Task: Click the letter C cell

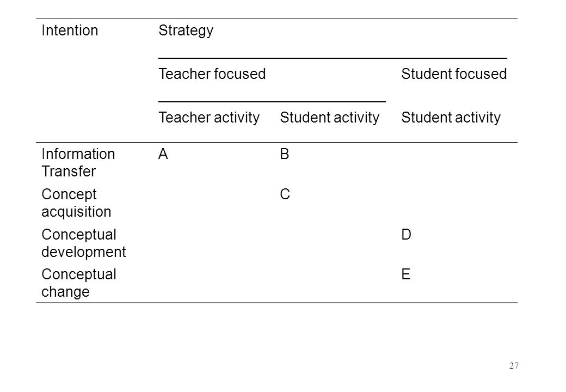Action: click(285, 194)
